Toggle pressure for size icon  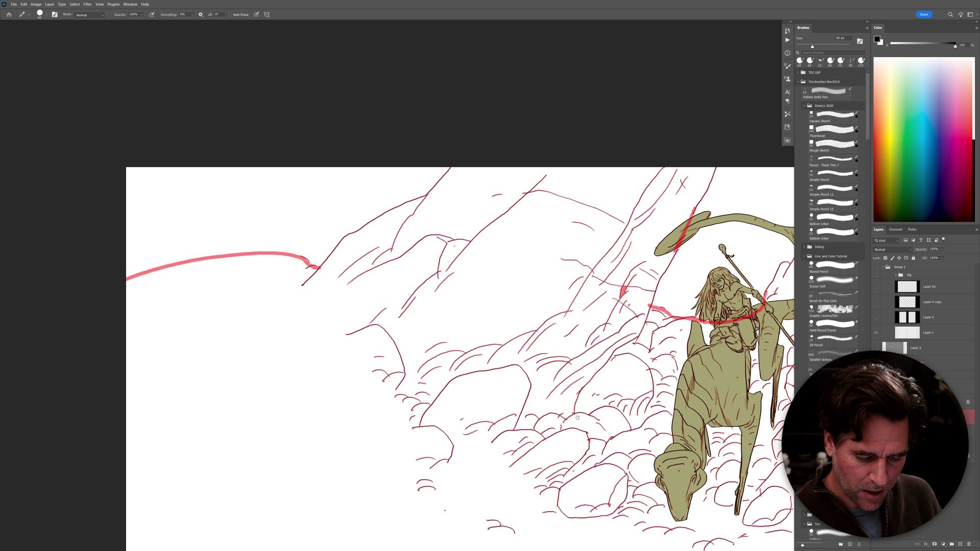[x=256, y=15]
